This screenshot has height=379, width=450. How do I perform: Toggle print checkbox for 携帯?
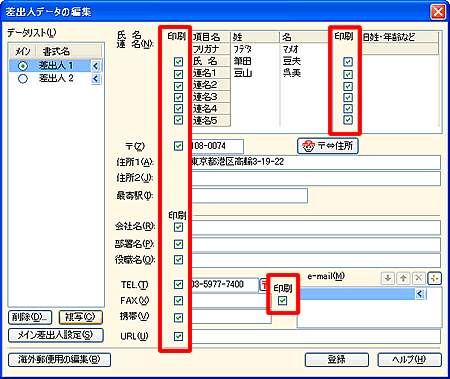[178, 317]
